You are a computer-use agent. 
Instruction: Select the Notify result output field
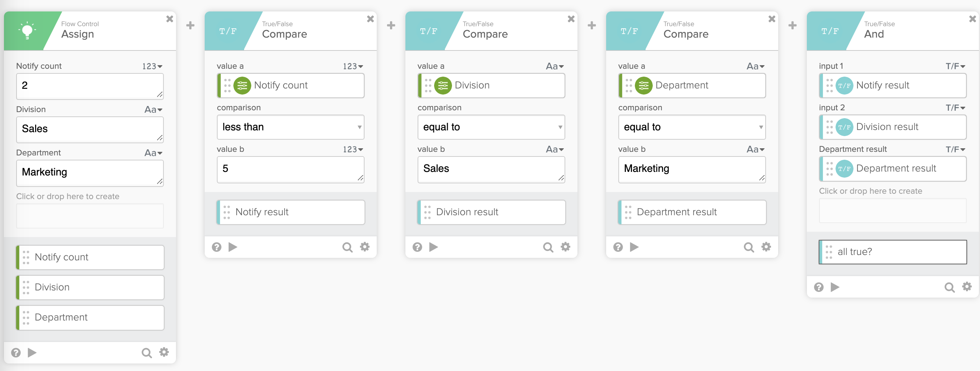pos(291,212)
